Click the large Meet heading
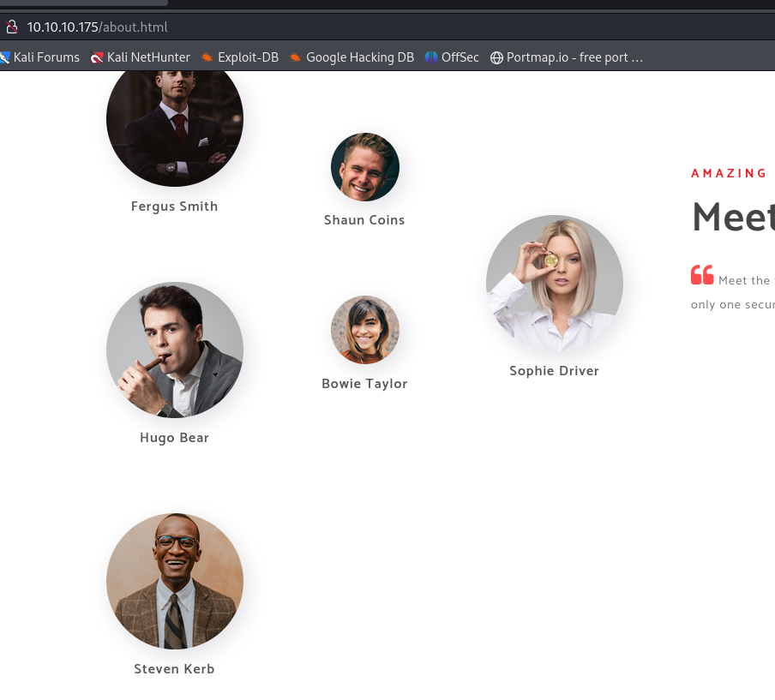This screenshot has height=700, width=775. point(733,218)
